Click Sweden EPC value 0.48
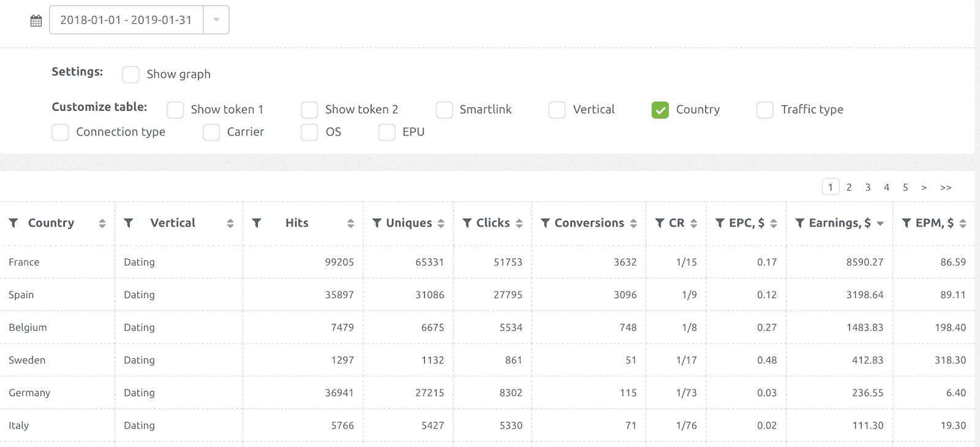This screenshot has width=980, height=447. [x=767, y=360]
